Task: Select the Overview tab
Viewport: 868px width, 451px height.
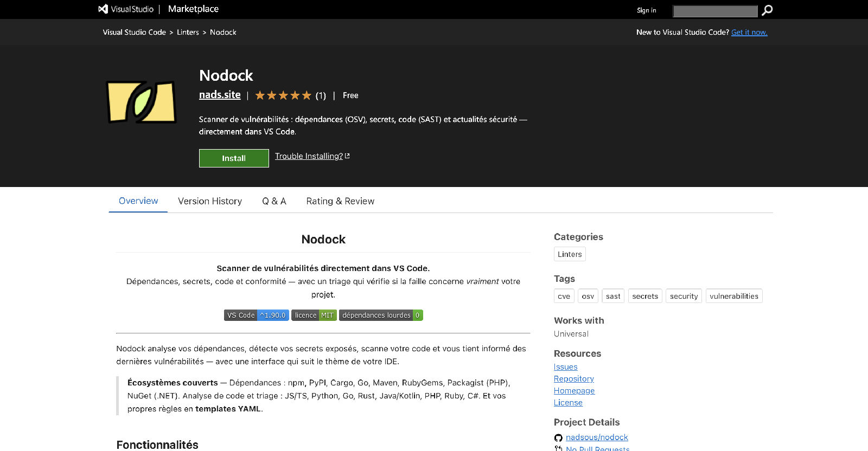Action: click(x=138, y=201)
